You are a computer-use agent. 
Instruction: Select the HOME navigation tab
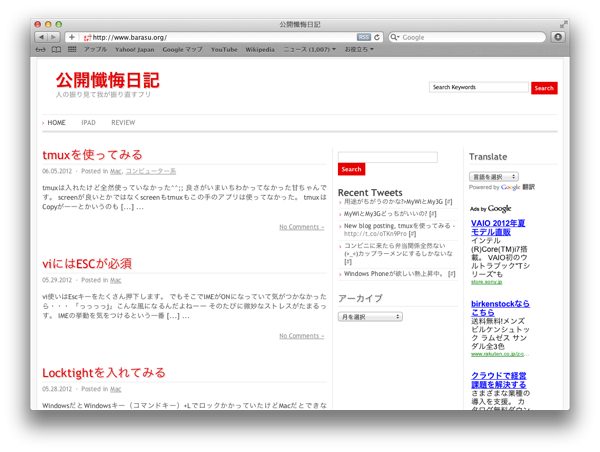[x=56, y=122]
